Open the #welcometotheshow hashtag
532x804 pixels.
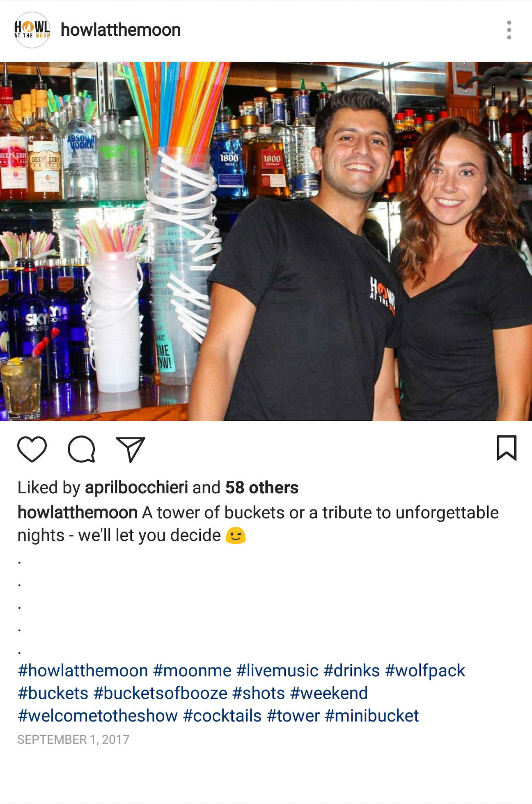tap(98, 716)
